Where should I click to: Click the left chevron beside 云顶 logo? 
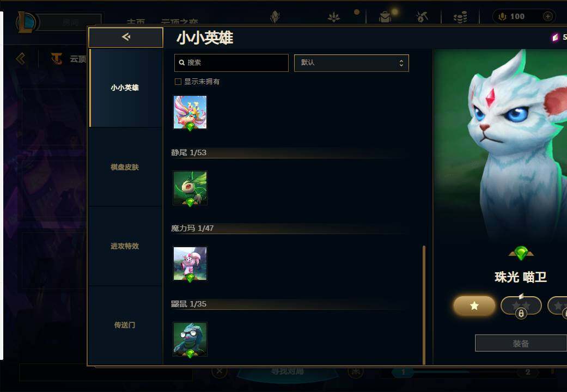click(21, 59)
